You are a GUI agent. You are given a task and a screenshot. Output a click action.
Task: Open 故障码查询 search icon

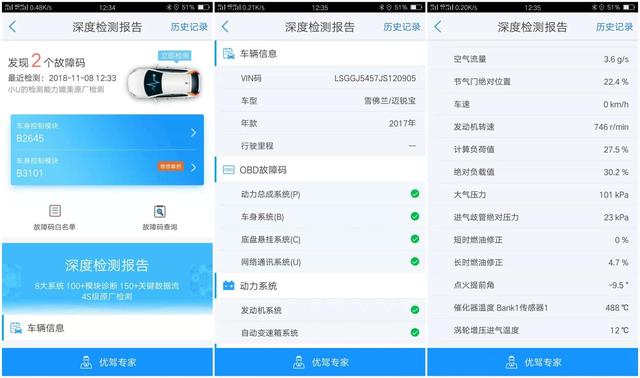point(160,211)
